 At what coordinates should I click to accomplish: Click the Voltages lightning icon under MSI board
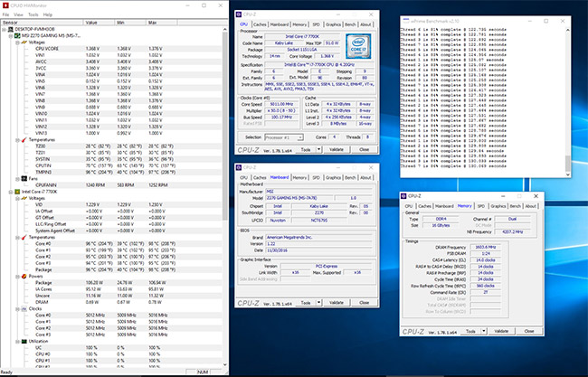(x=24, y=42)
